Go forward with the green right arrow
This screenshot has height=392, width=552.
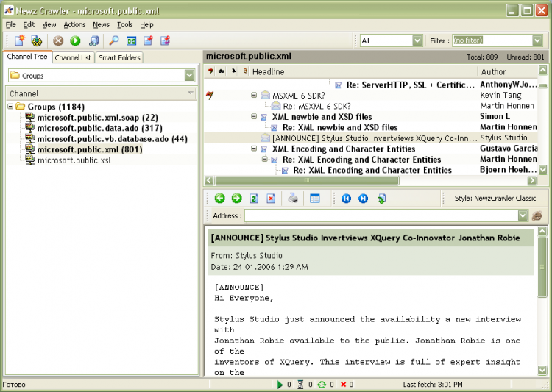tap(236, 198)
